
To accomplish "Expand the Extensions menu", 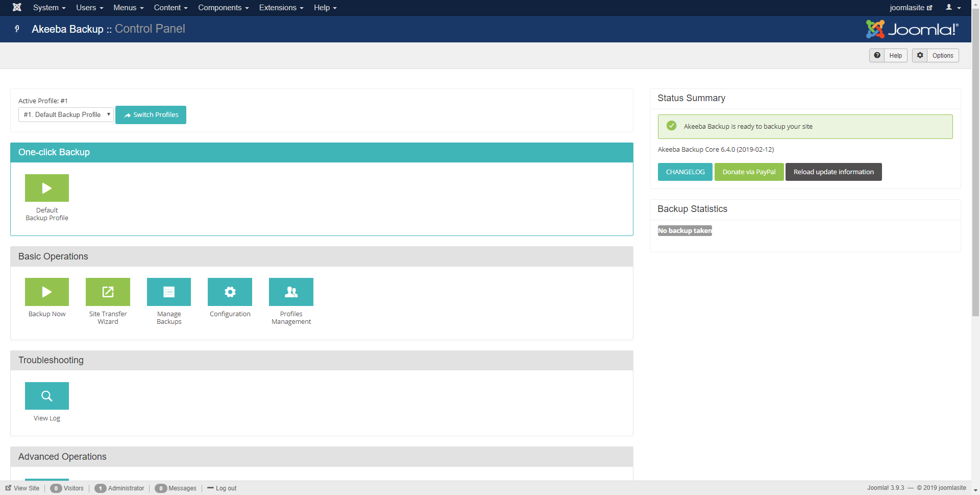I will [281, 8].
